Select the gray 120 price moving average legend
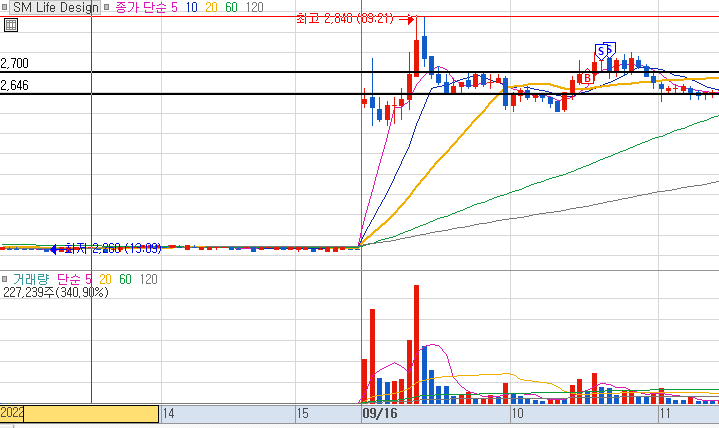The height and width of the screenshot is (428, 719). tap(254, 7)
